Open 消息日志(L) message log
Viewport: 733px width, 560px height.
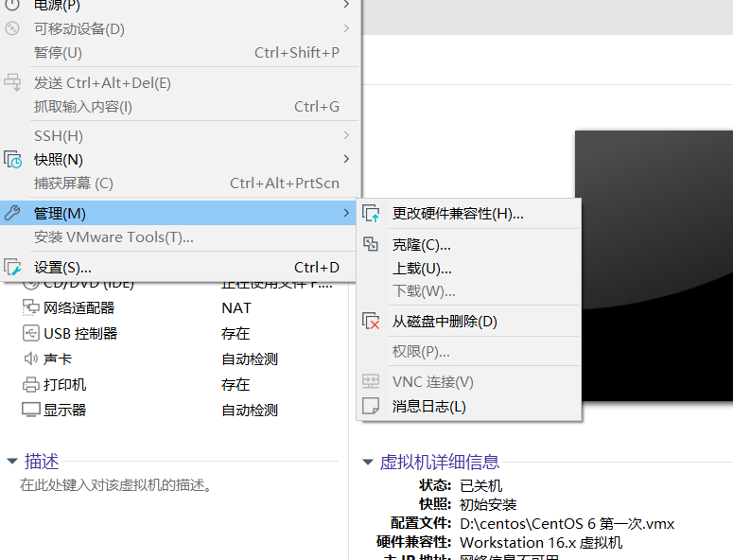(469, 406)
